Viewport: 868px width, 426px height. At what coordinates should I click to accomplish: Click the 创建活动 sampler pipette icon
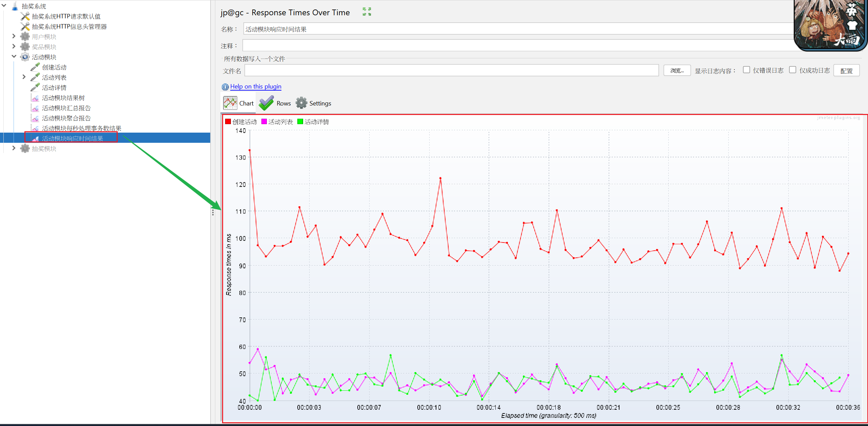tap(35, 67)
